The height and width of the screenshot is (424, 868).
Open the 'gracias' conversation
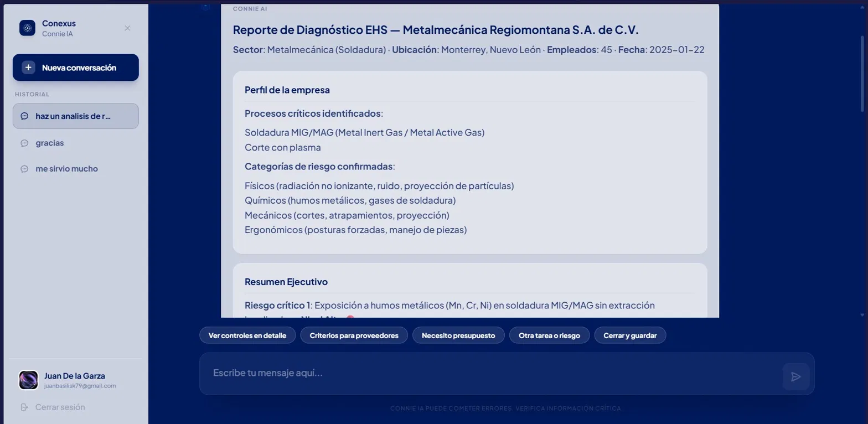click(76, 143)
